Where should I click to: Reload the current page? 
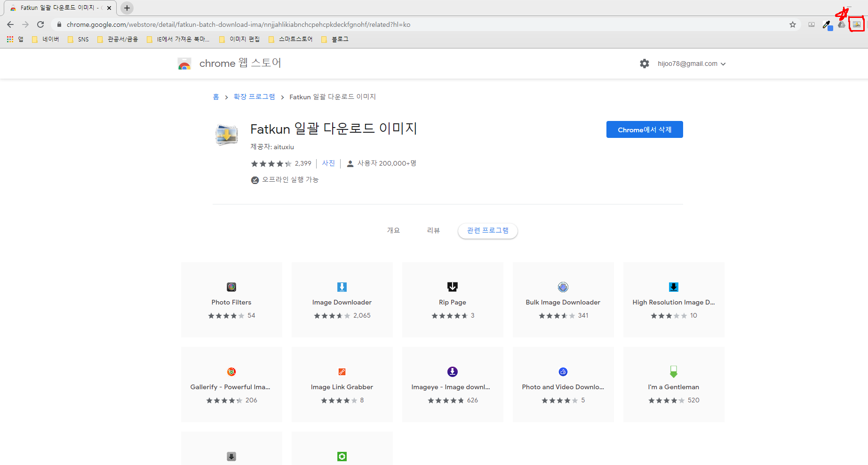[40, 24]
